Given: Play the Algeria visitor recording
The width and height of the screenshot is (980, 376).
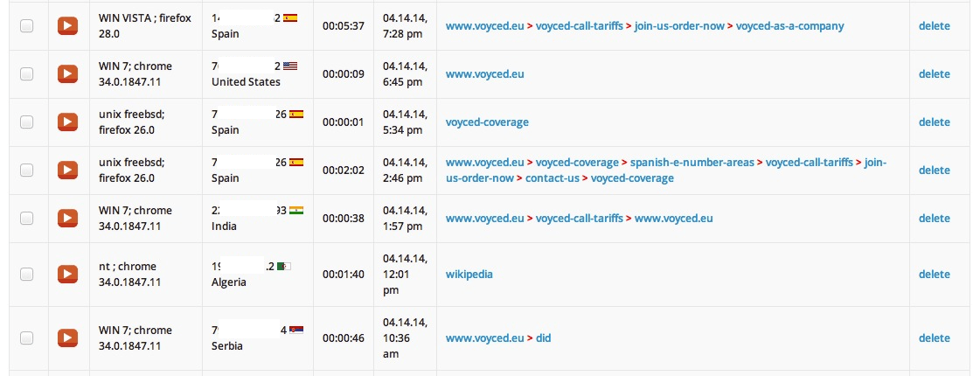Looking at the screenshot, I should (x=67, y=274).
